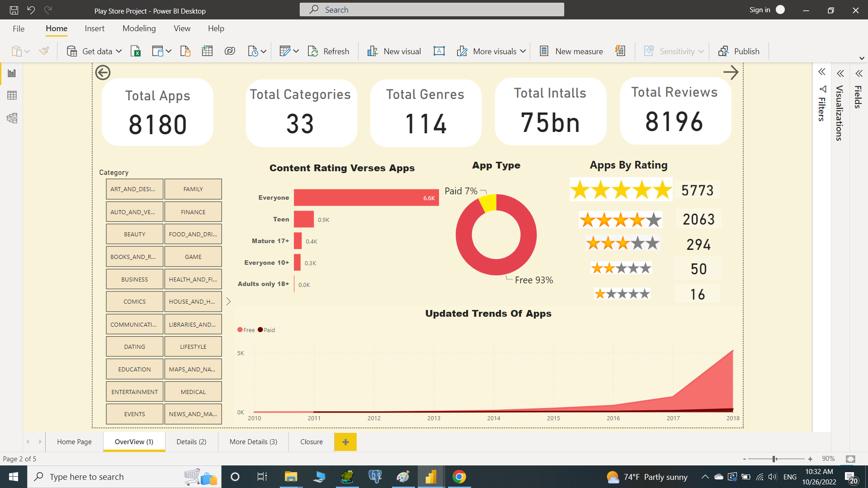Screen dimensions: 868x488
Task: Select the EDUCATION category filter
Action: click(x=134, y=369)
